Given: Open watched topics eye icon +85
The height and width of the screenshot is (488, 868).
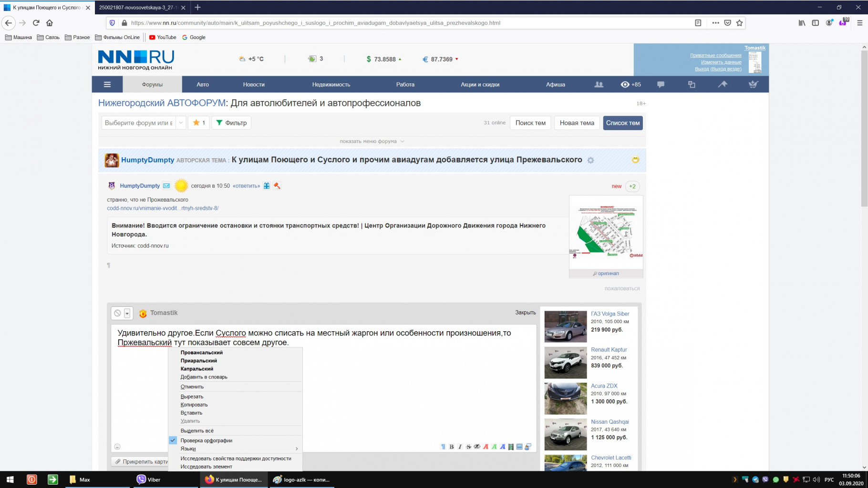Looking at the screenshot, I should coord(630,84).
